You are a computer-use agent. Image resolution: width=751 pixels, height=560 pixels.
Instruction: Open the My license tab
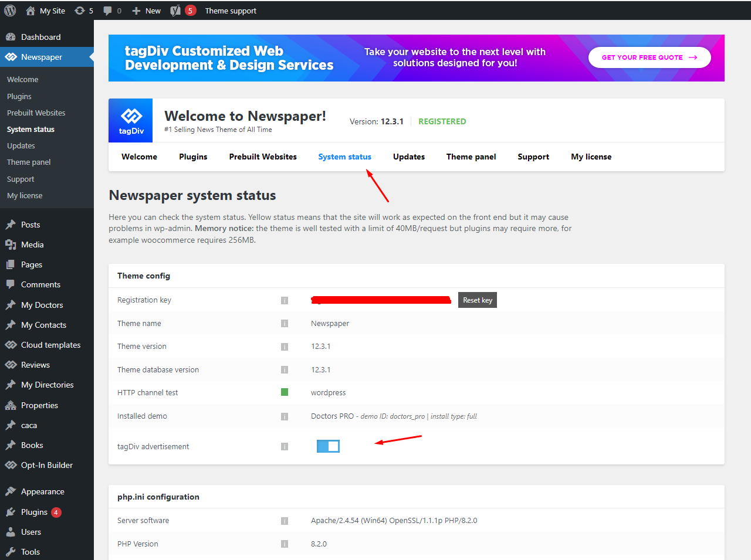[x=591, y=157]
